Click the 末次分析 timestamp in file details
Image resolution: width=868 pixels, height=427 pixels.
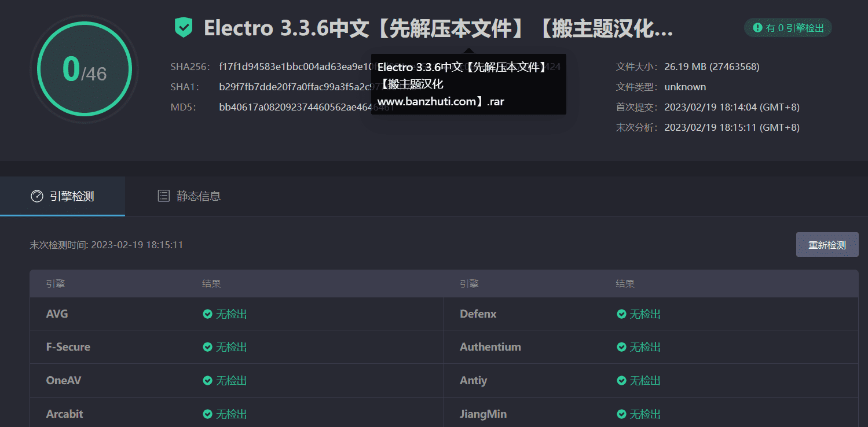[732, 127]
